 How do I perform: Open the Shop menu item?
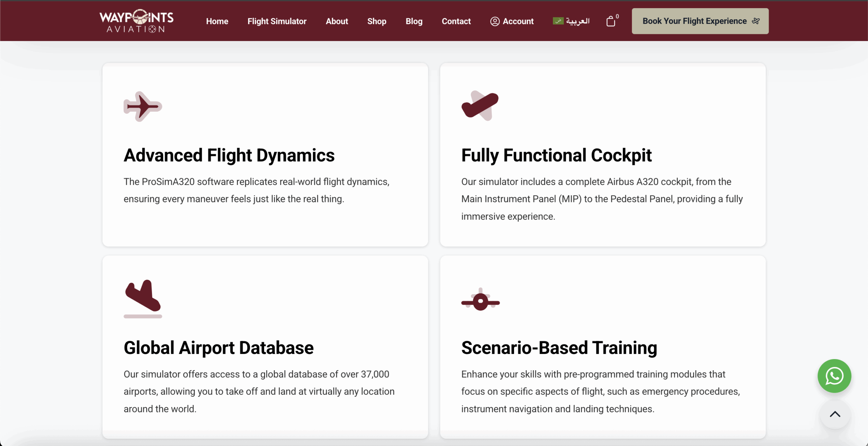pos(377,21)
